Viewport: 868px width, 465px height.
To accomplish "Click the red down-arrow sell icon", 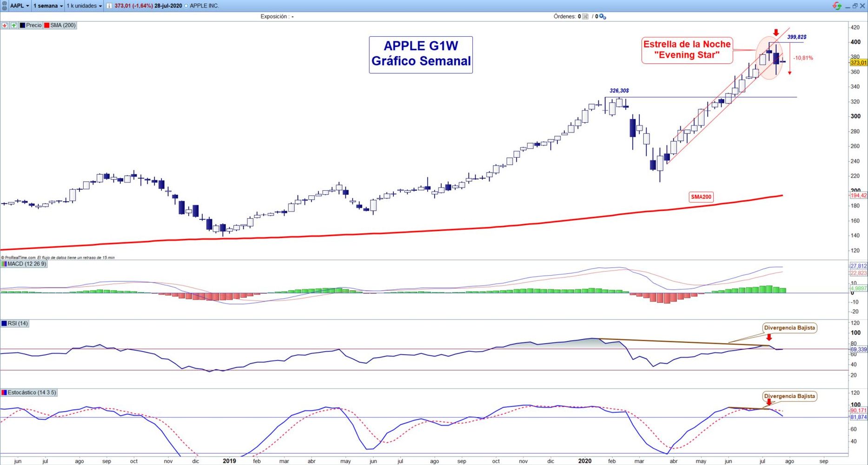I will [5, 25].
